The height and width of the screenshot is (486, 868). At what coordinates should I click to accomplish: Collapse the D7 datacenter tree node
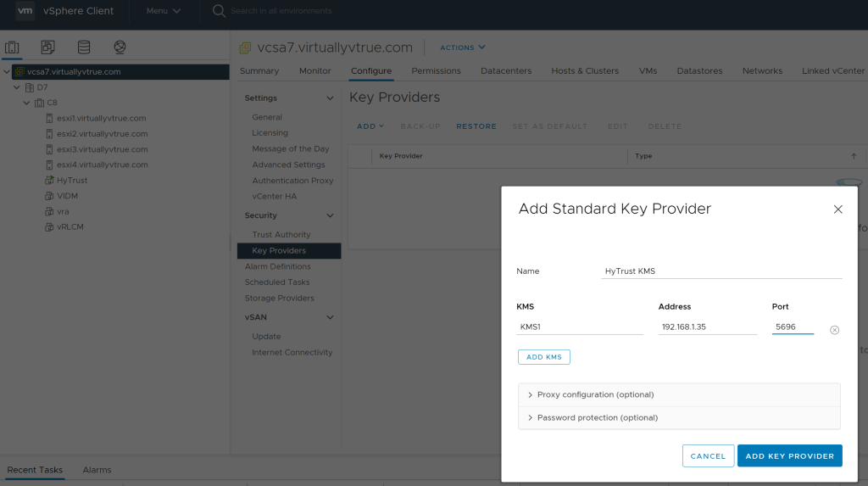[17, 87]
